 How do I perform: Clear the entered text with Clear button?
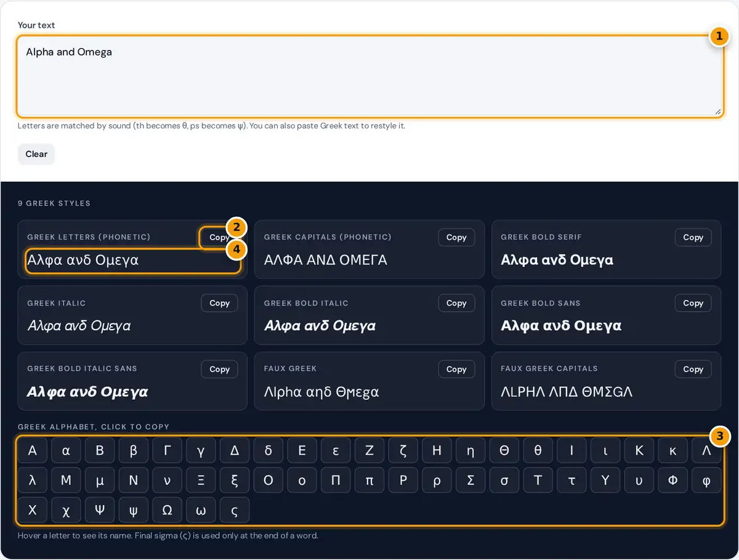point(36,154)
